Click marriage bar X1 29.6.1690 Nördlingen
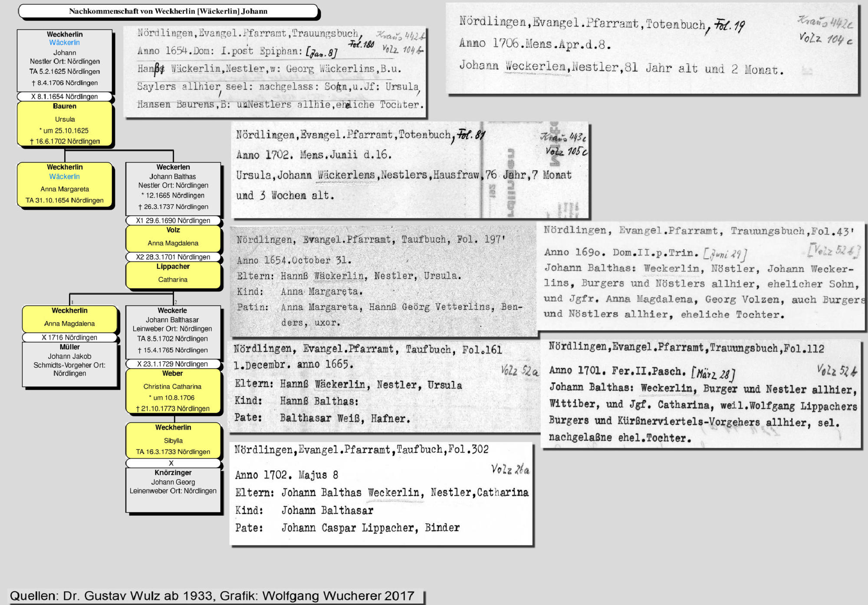Screen dimensions: 868x605 click(x=173, y=220)
